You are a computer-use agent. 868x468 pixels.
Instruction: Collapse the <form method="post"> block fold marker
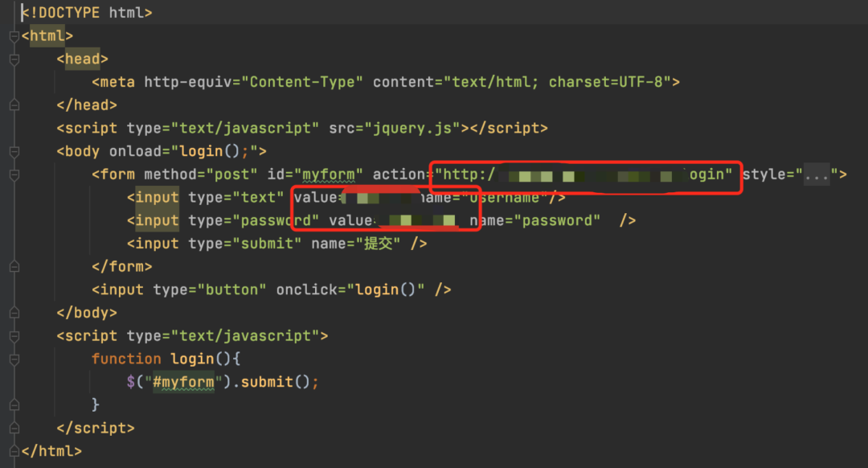pyautogui.click(x=14, y=175)
